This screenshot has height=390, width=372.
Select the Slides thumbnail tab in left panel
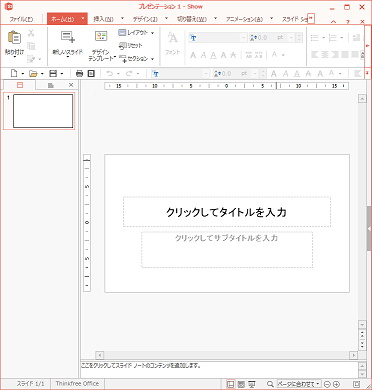[x=20, y=85]
